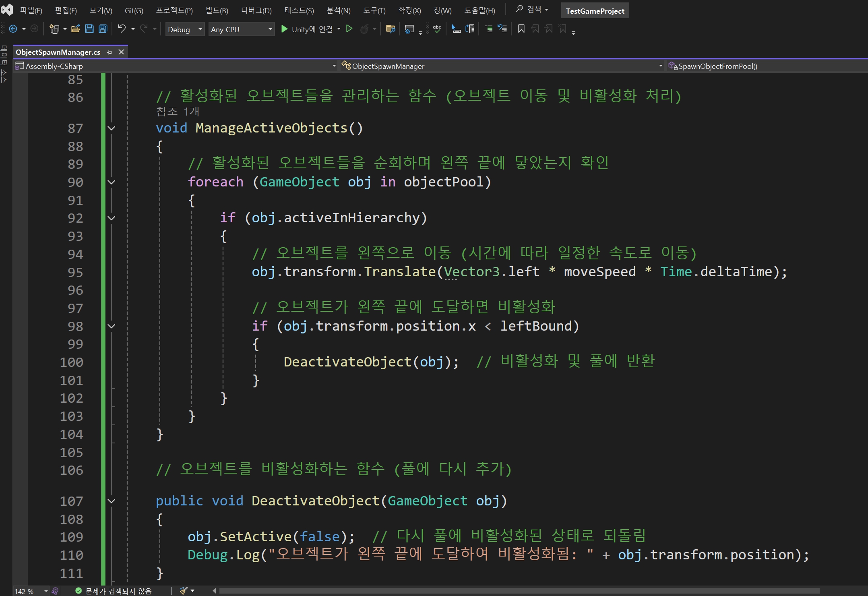Click the scroll left arrow of horizontal scrollbar

click(x=214, y=591)
